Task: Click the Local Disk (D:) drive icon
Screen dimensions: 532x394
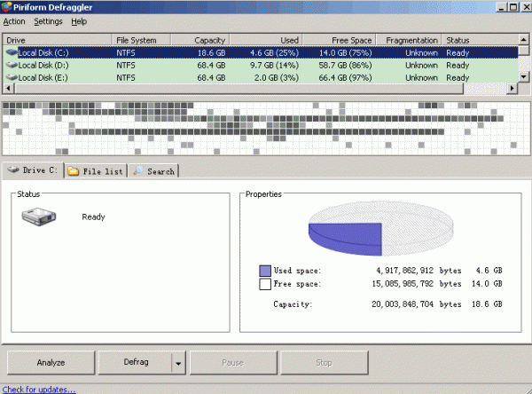Action: click(12, 65)
